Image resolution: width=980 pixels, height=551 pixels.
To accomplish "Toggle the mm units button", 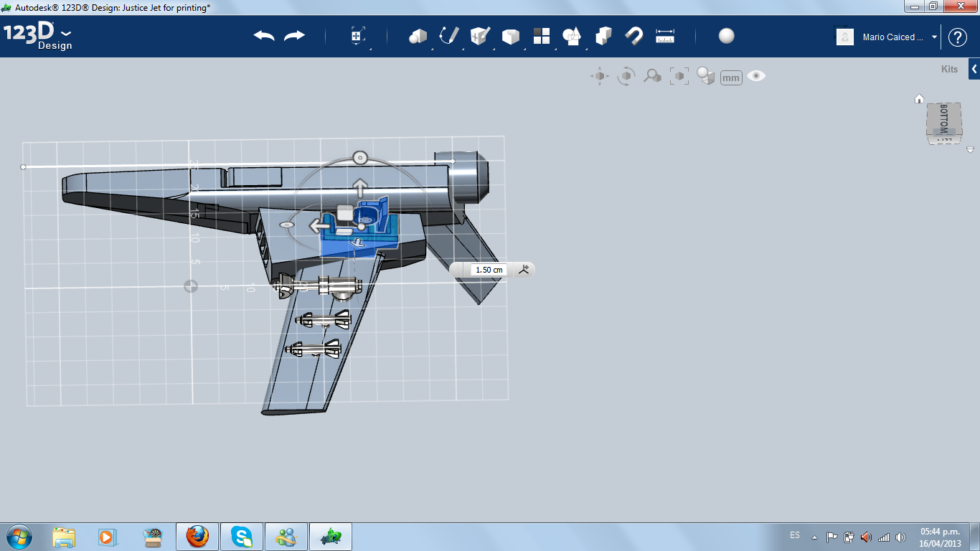I will tap(731, 77).
